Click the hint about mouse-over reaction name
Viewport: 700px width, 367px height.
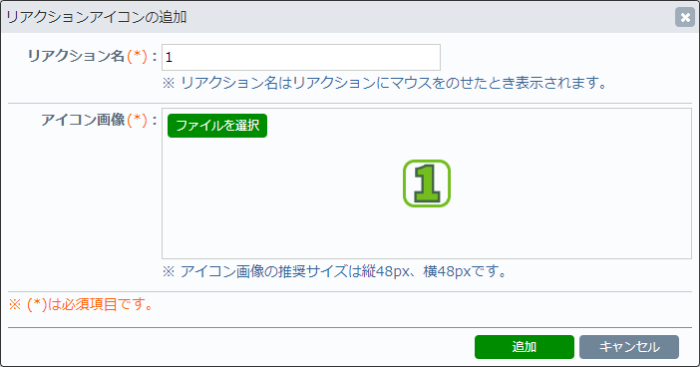click(x=384, y=83)
